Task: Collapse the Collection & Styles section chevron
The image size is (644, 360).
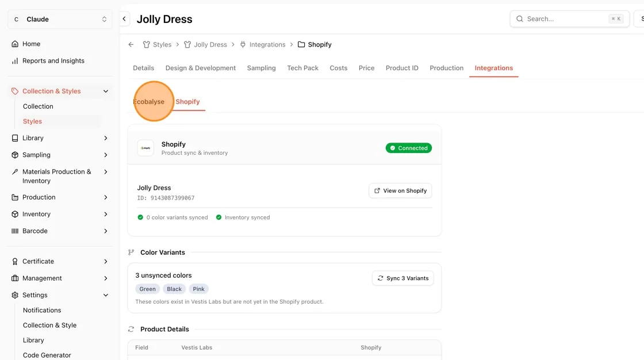Action: click(106, 91)
